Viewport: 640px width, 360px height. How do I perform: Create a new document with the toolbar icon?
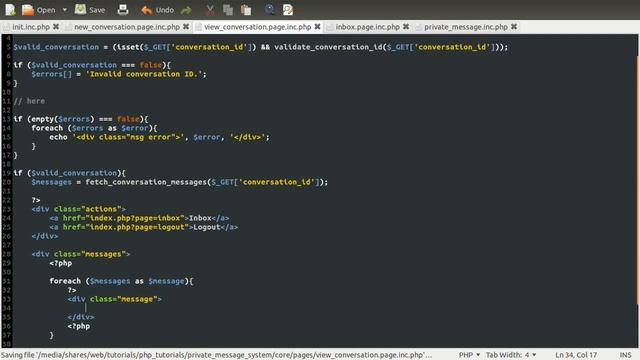coord(10,9)
